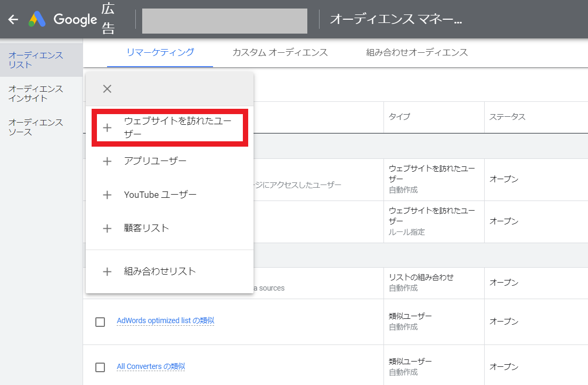Open 組み合わせオーディエンス tab
Viewport: 588px width, 385px height.
pos(417,52)
